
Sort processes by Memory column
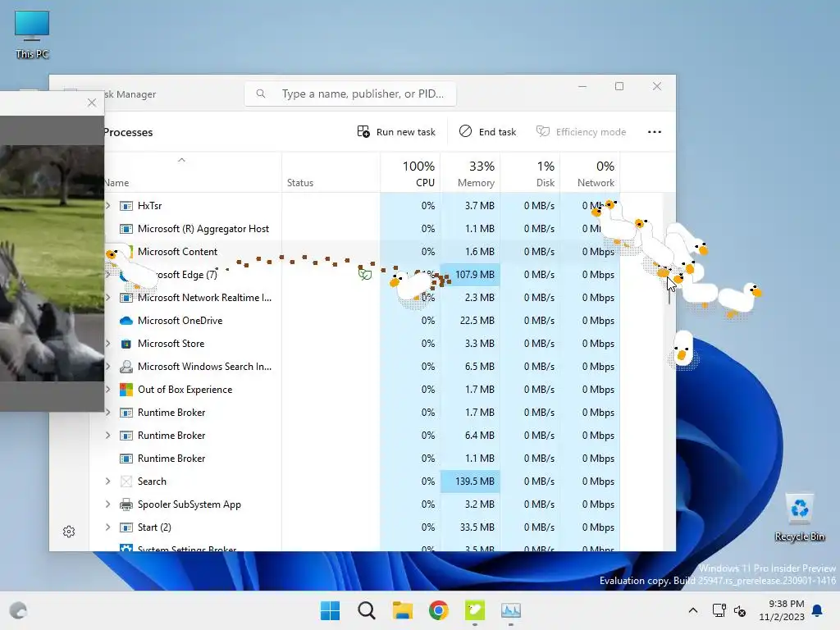point(470,173)
